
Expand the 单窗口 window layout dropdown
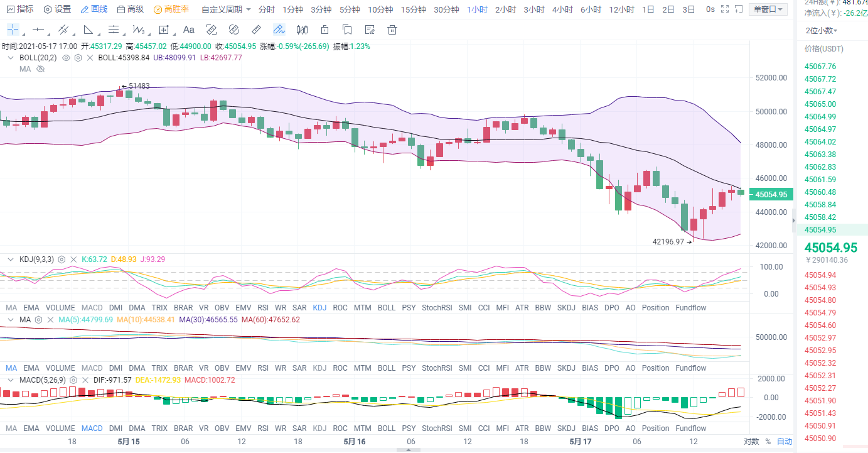point(769,9)
